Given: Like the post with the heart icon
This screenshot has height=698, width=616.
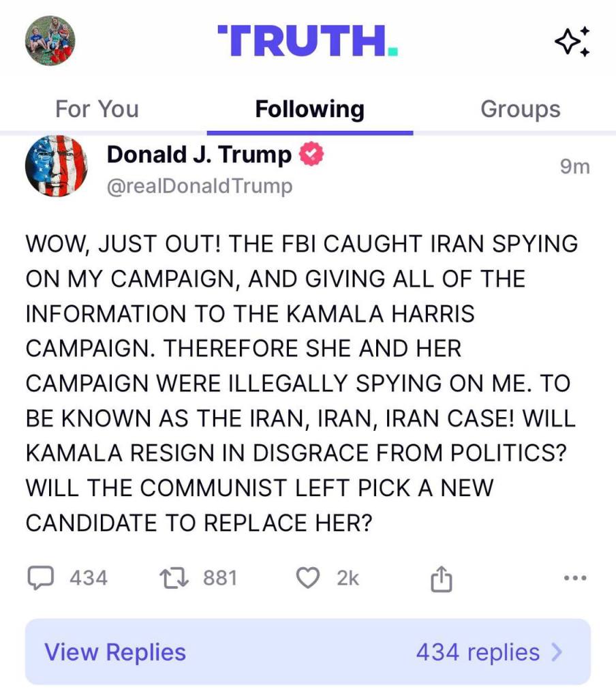Looking at the screenshot, I should click(x=309, y=579).
